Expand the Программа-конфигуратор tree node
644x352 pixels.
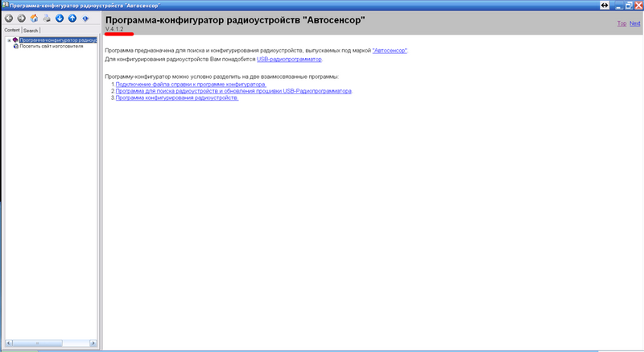click(x=9, y=40)
